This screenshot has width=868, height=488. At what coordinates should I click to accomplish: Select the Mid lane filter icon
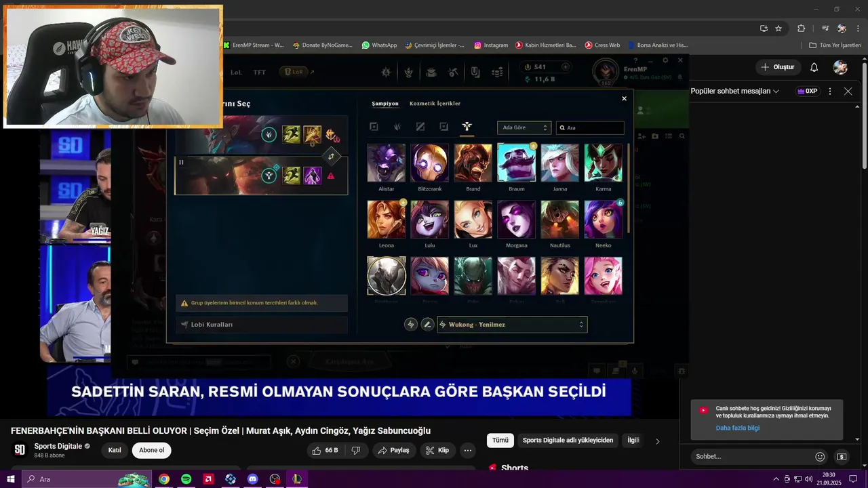[420, 127]
